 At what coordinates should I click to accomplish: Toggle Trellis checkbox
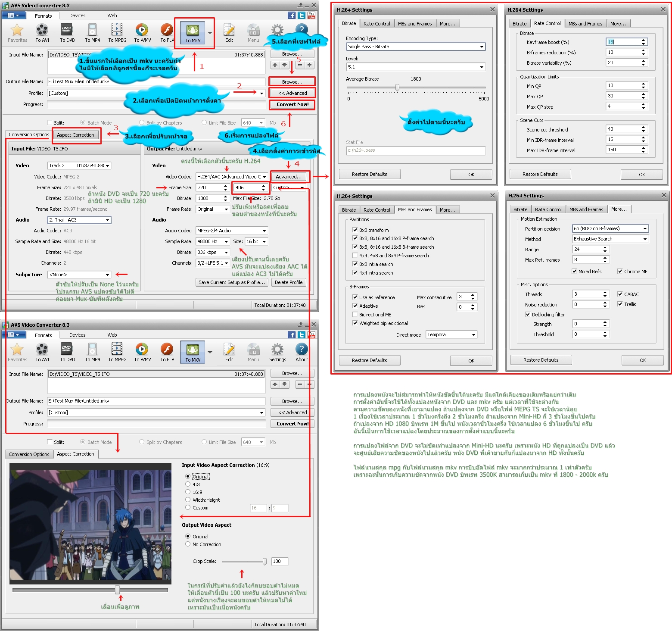[620, 304]
